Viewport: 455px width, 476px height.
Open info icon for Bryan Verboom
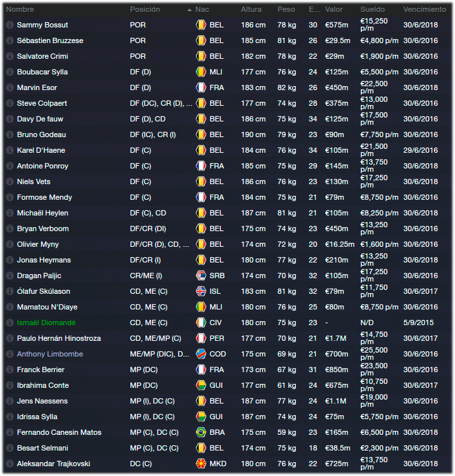(10, 229)
